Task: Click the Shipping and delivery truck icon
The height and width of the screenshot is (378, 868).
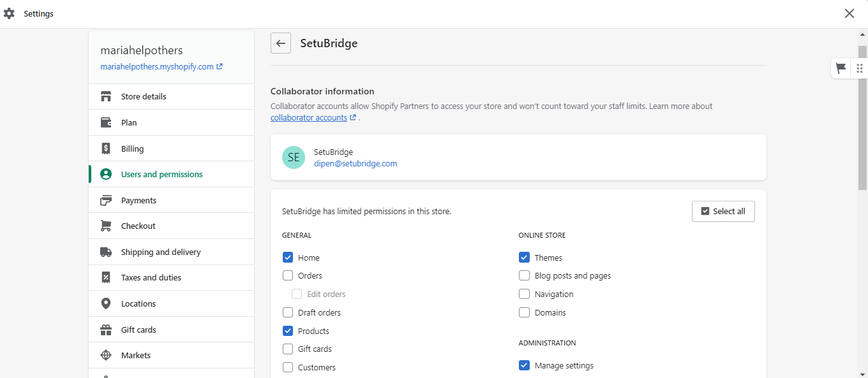Action: tap(106, 252)
